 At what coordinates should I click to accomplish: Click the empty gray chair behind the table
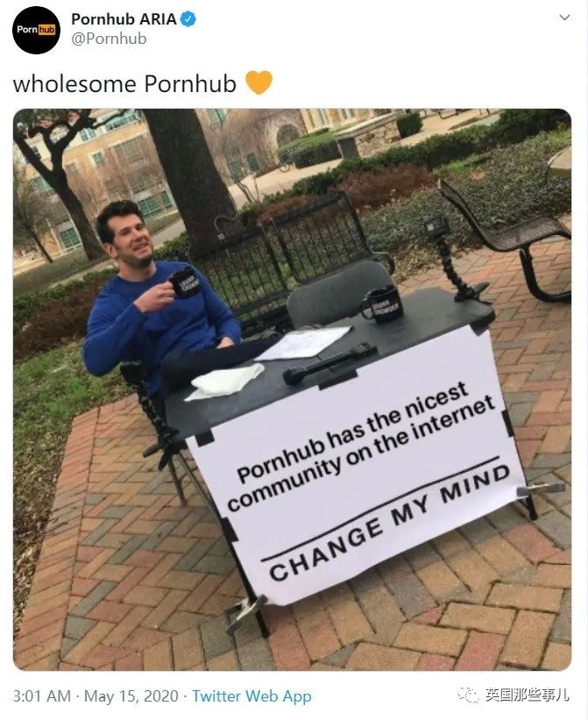pos(339,294)
